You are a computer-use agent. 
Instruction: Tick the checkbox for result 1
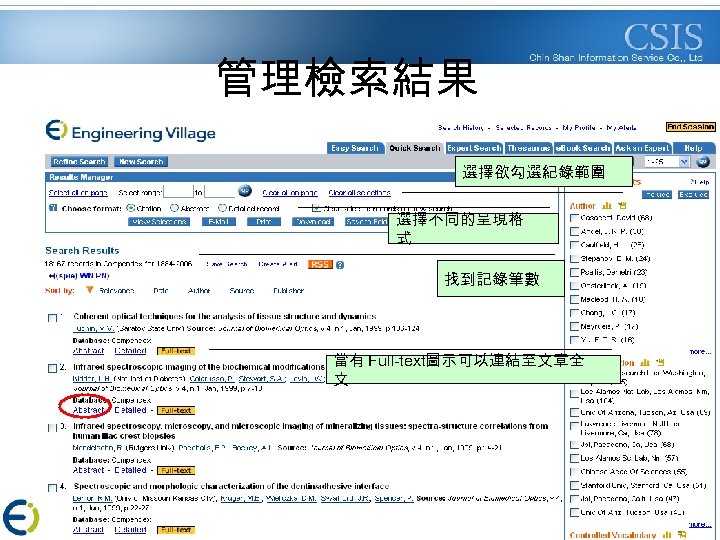coord(52,318)
